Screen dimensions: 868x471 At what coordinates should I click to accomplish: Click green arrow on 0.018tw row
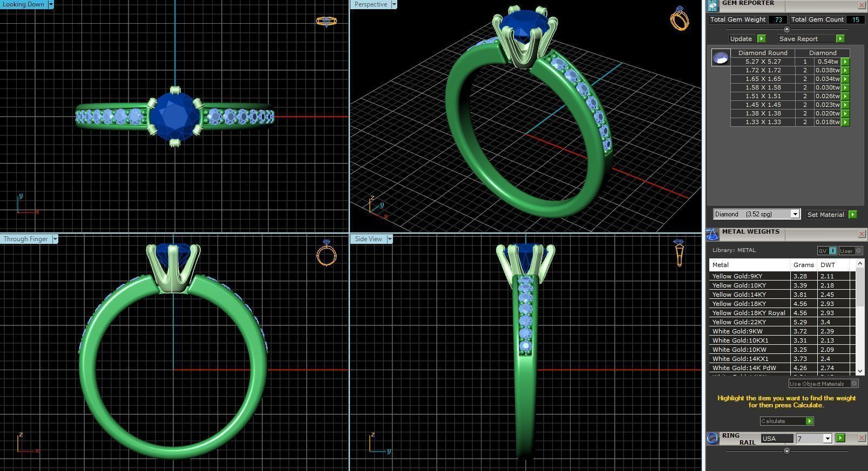point(845,122)
